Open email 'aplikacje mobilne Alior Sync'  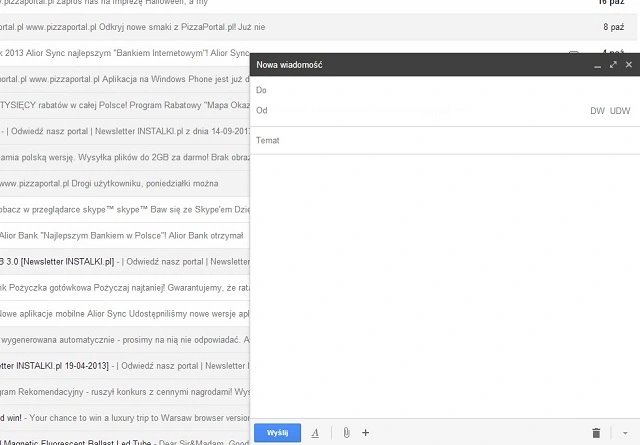click(124, 314)
